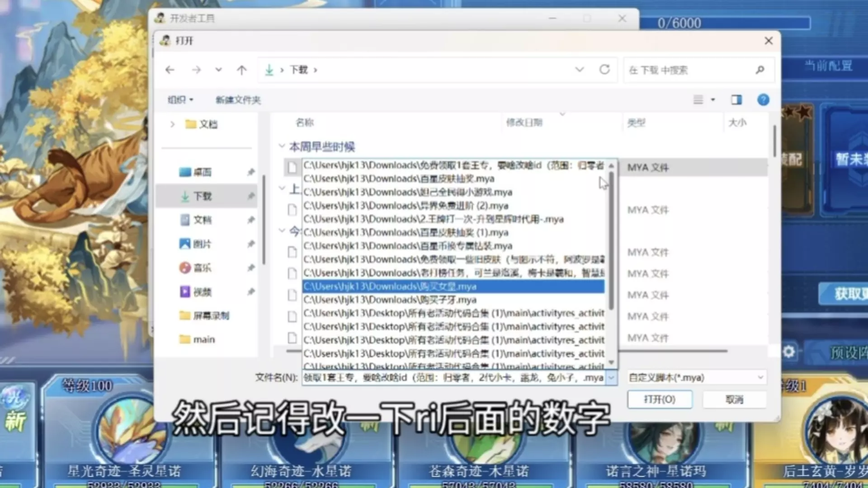Image resolution: width=868 pixels, height=488 pixels.
Task: Open the Organize menu
Action: 180,100
